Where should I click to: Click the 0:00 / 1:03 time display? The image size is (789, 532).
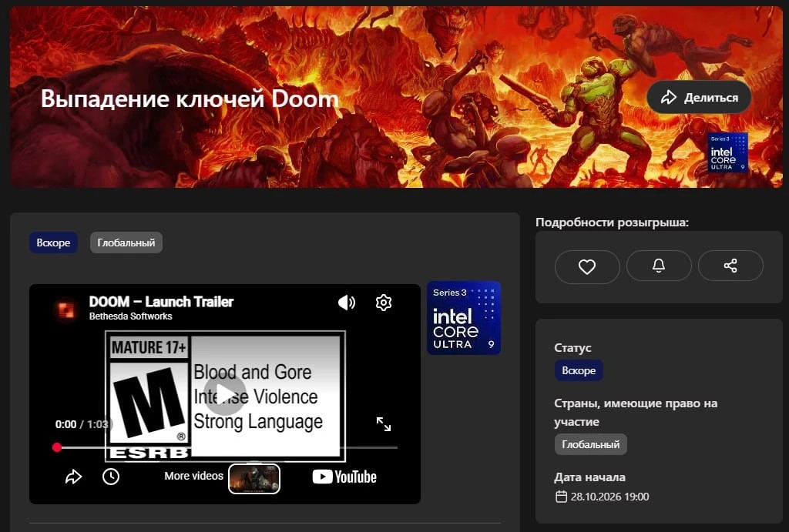[82, 424]
